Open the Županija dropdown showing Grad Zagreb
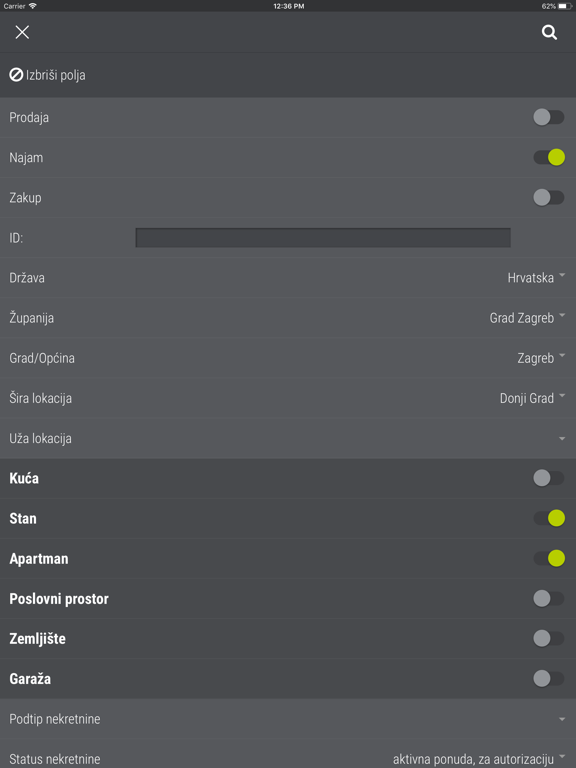The image size is (576, 768). pyautogui.click(x=527, y=318)
